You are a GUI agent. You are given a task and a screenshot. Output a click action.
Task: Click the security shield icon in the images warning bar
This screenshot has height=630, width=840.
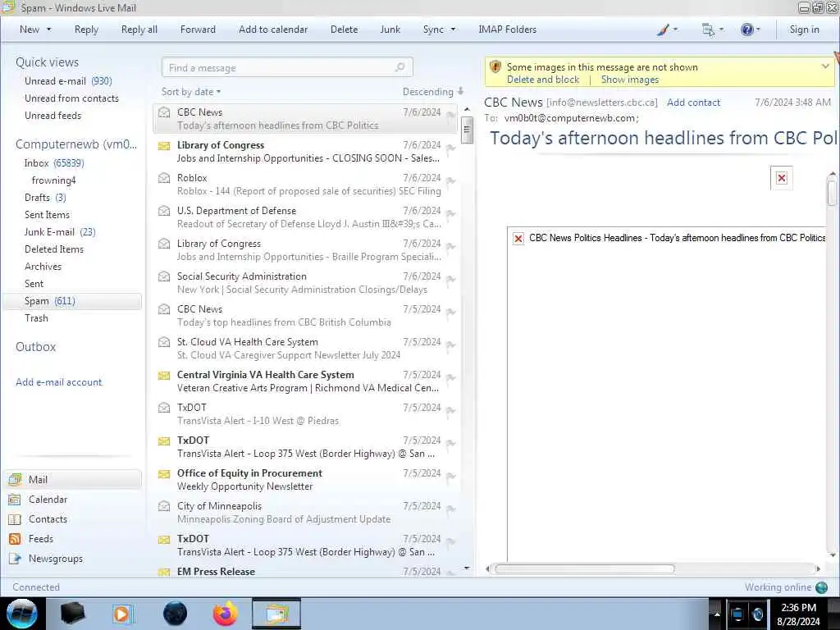tap(495, 67)
